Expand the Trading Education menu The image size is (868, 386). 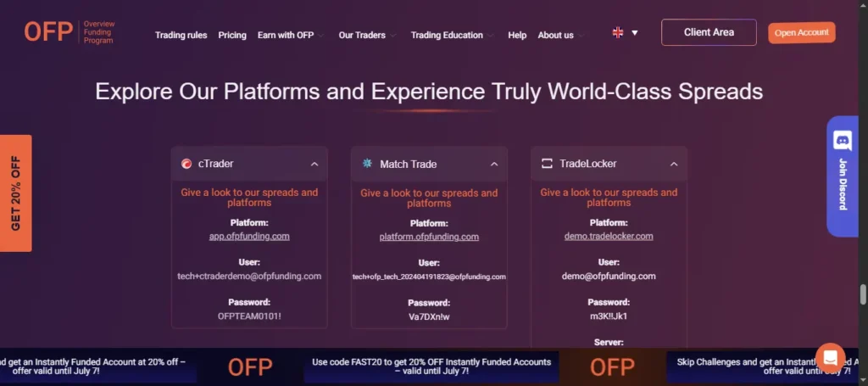point(451,35)
